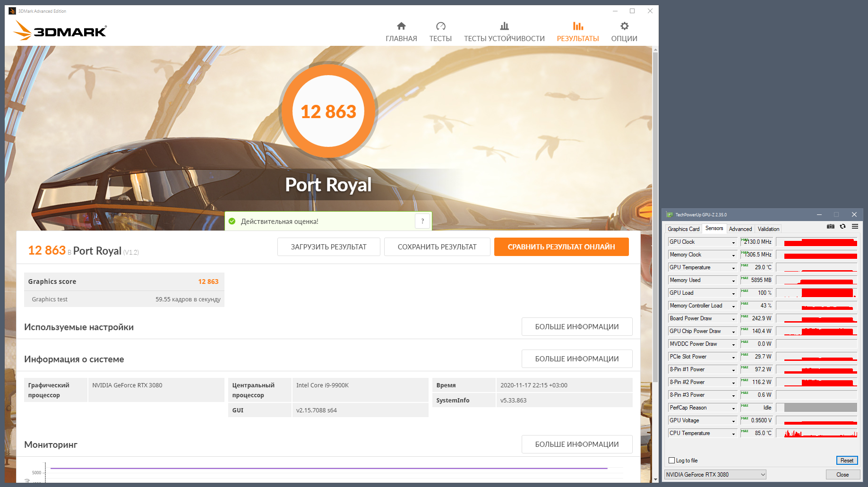Click the help question mark button
The height and width of the screenshot is (487, 868).
tap(422, 221)
